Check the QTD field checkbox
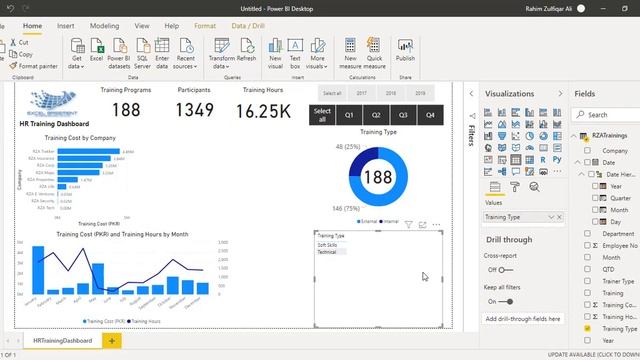 point(587,269)
